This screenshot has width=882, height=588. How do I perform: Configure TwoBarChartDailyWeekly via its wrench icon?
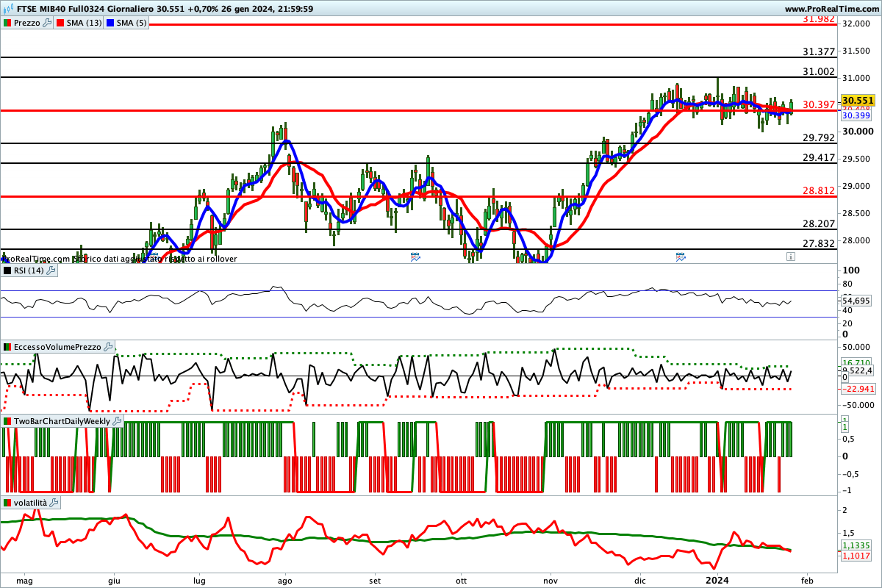[x=117, y=421]
